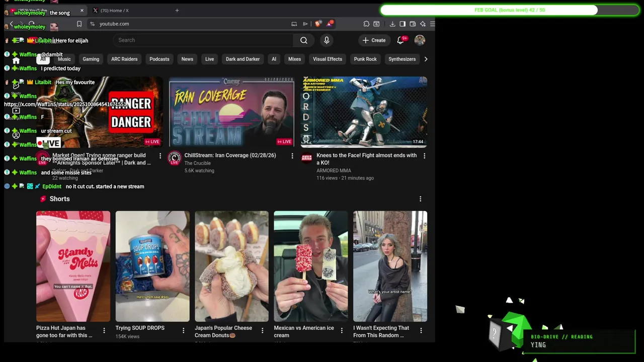The width and height of the screenshot is (644, 362).
Task: Select the Dark and Darker chip
Action: [x=243, y=59]
